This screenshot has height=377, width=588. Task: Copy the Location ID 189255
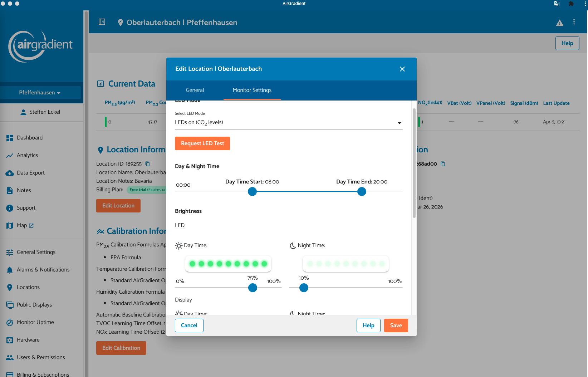tap(147, 164)
